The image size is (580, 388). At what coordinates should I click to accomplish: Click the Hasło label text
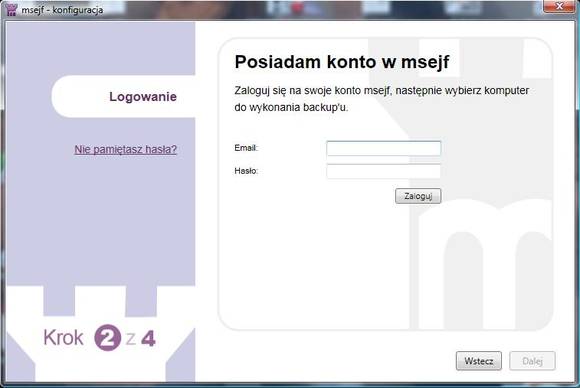coord(246,171)
